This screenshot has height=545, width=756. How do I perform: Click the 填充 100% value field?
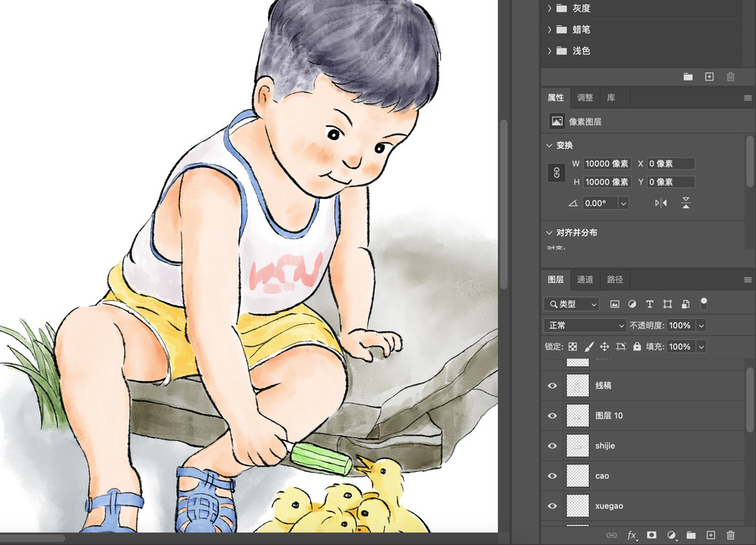(x=681, y=347)
